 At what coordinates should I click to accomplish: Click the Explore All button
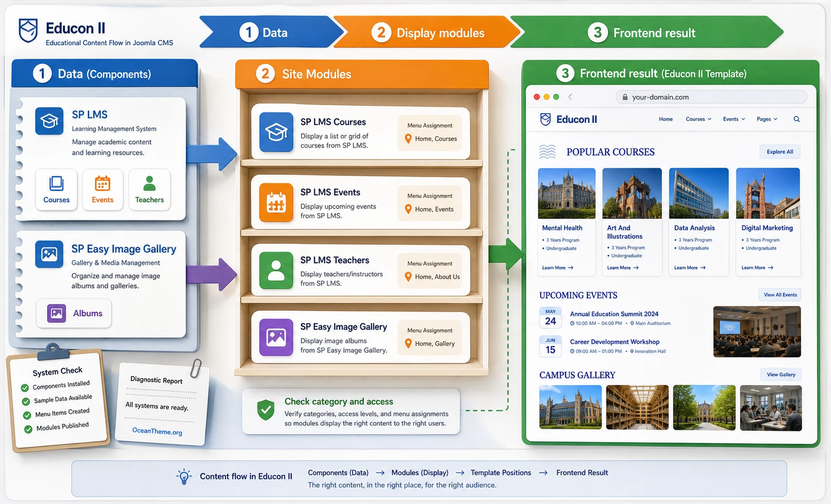click(780, 152)
